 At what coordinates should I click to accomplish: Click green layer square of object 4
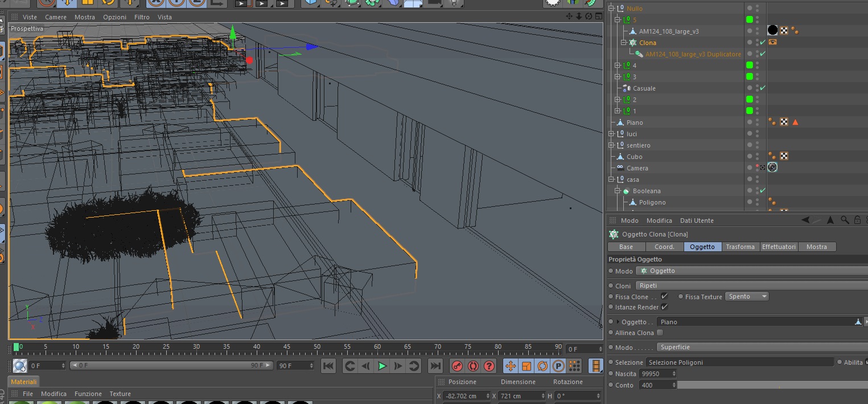pos(750,65)
